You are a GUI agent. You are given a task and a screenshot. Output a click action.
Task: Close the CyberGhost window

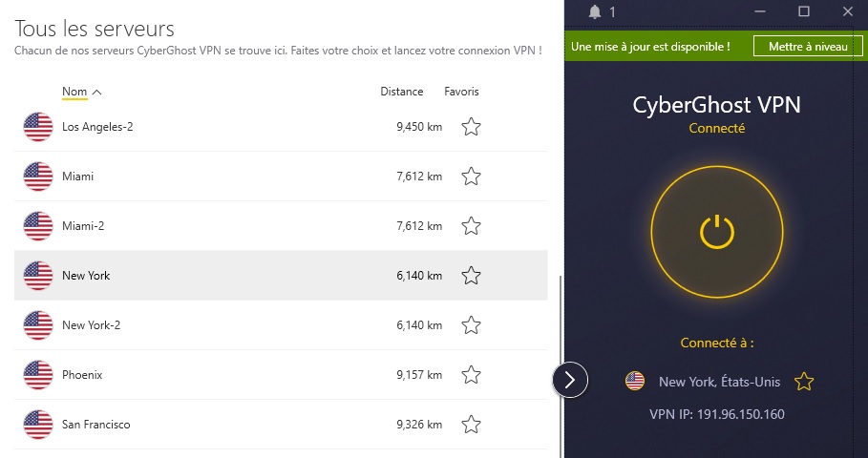[848, 11]
